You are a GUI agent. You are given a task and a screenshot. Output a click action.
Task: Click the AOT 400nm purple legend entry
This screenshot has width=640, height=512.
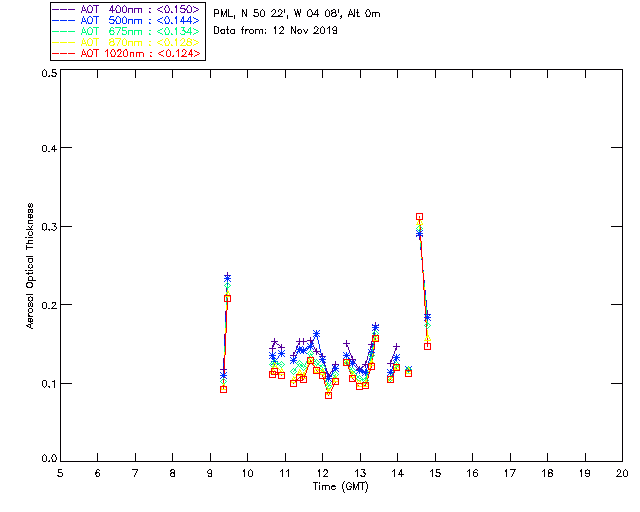[127, 9]
